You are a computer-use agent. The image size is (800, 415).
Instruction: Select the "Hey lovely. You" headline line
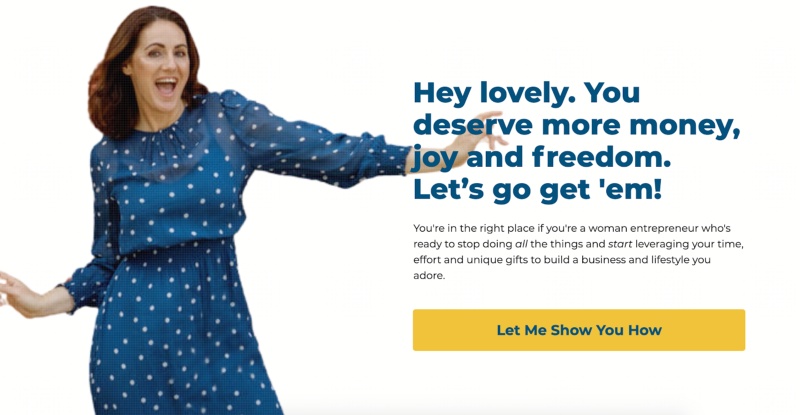point(526,93)
